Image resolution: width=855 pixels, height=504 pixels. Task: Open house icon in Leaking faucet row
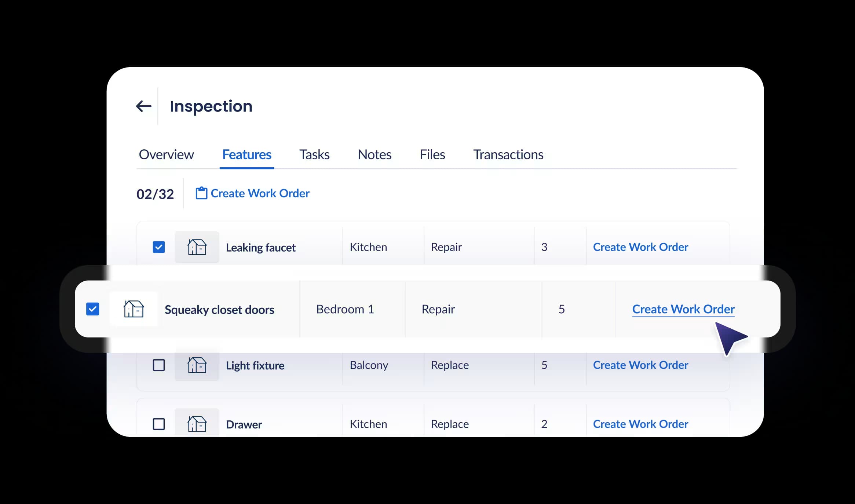tap(197, 247)
